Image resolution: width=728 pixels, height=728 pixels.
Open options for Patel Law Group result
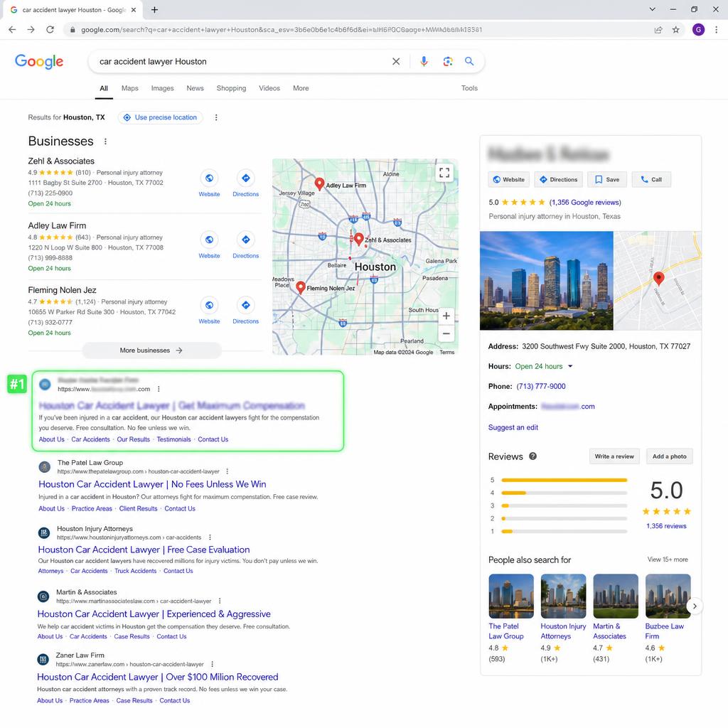click(227, 471)
